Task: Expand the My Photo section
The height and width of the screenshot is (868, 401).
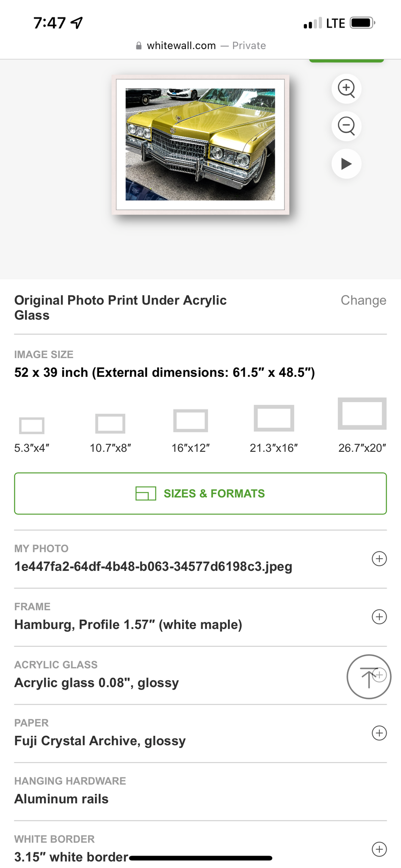Action: 379,559
